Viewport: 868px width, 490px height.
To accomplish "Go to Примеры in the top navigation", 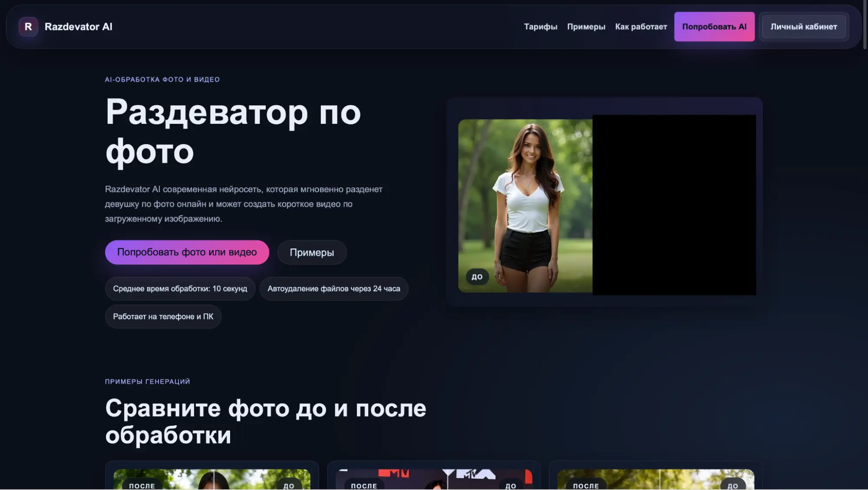I will pos(586,26).
